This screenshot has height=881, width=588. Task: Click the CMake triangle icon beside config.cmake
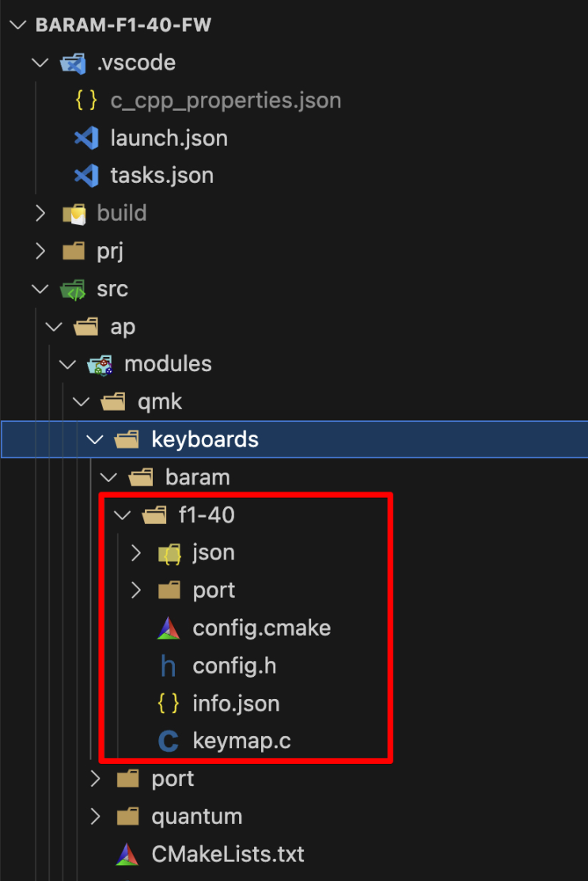[169, 628]
